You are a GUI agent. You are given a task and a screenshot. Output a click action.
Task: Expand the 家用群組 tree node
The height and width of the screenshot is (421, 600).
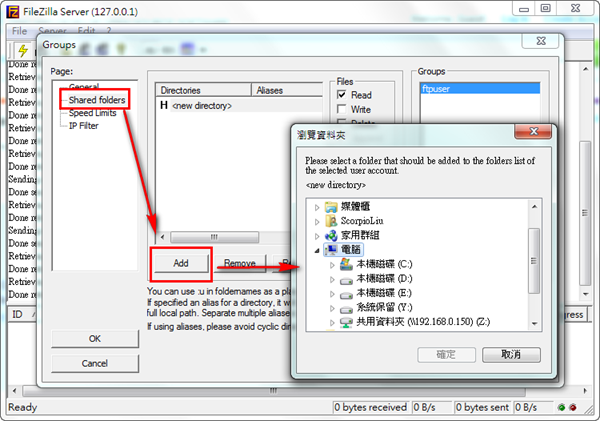click(x=317, y=236)
